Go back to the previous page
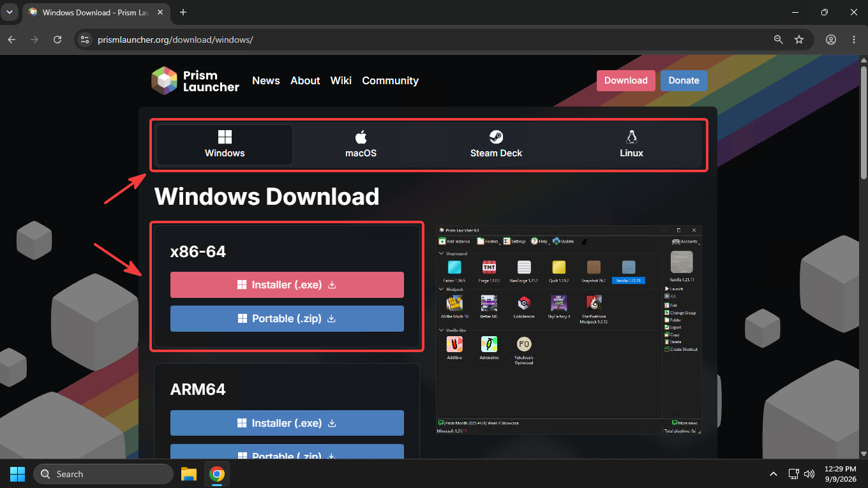 [11, 40]
